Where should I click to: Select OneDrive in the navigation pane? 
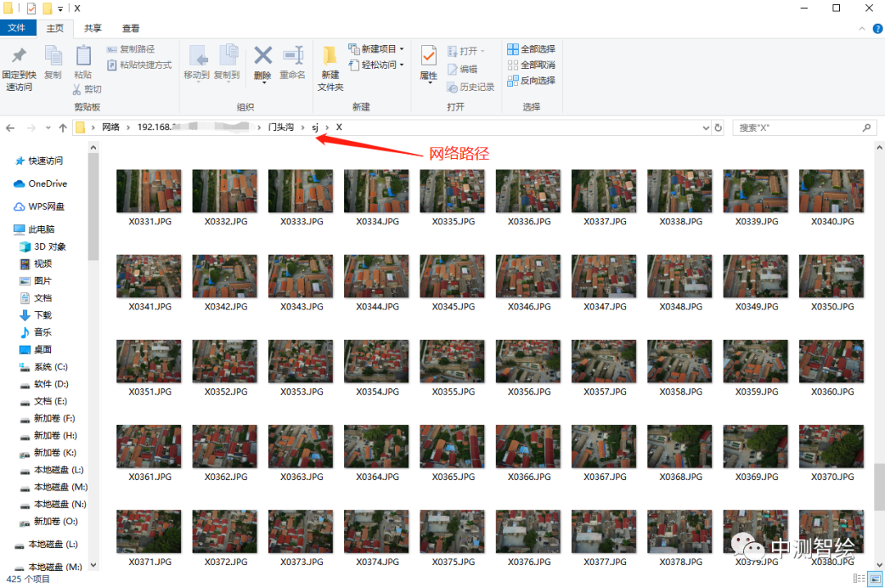point(40,184)
